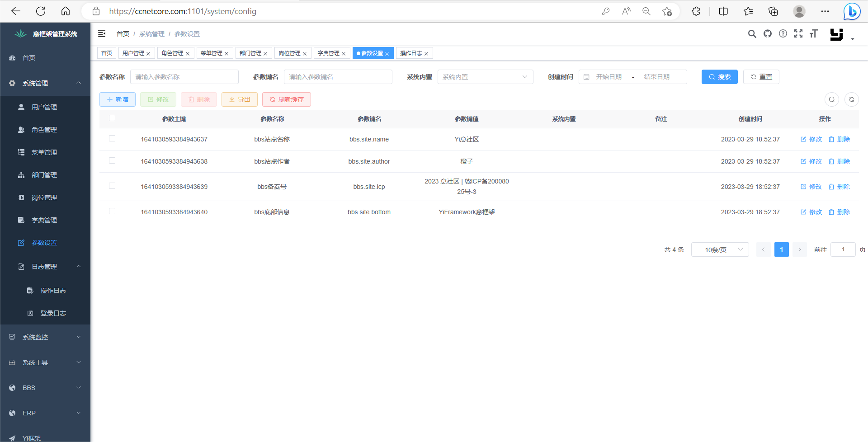The image size is (868, 442).
Task: Check the bbs站点名称 row checkbox
Action: [x=112, y=138]
